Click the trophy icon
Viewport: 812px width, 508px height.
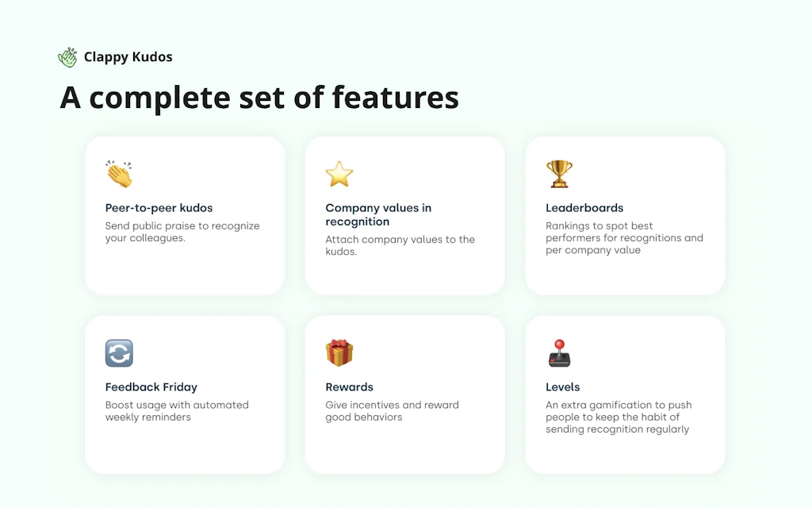pyautogui.click(x=559, y=174)
